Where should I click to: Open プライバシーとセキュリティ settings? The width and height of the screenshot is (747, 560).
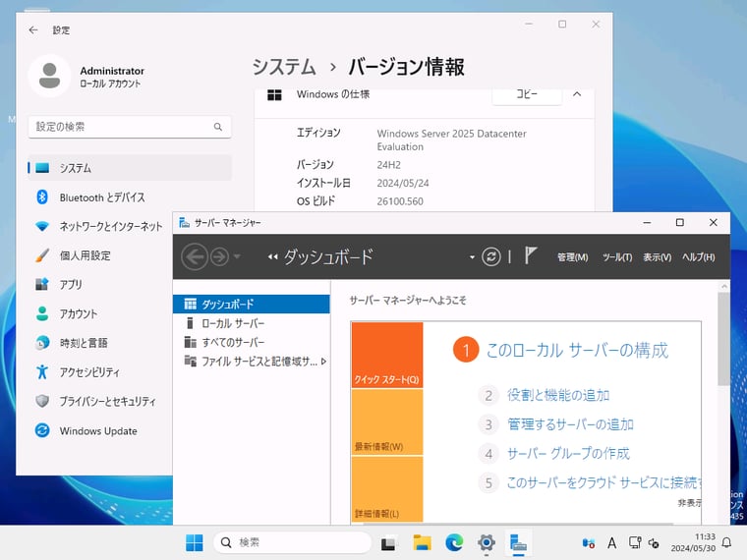point(99,401)
